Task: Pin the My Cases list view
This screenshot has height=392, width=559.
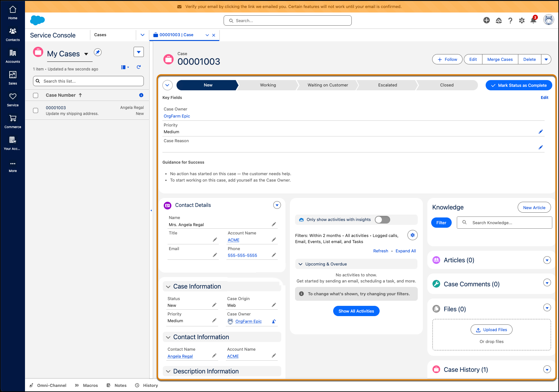Action: click(98, 52)
